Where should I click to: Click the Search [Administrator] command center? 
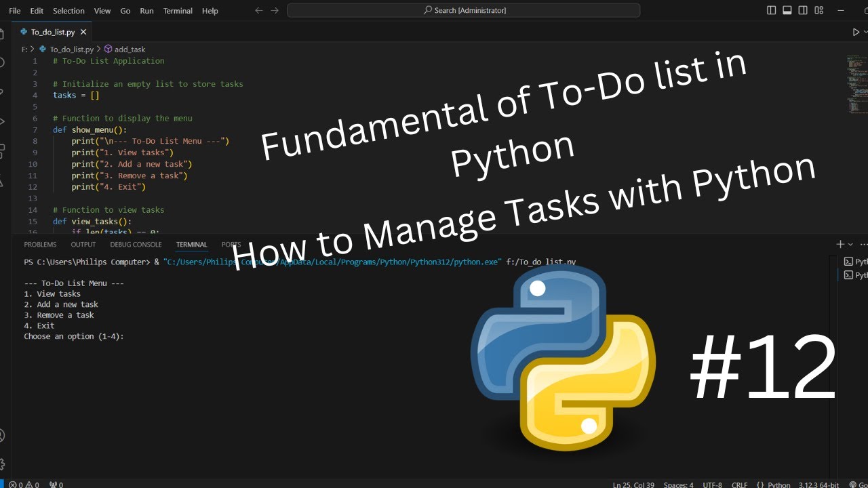click(x=463, y=10)
